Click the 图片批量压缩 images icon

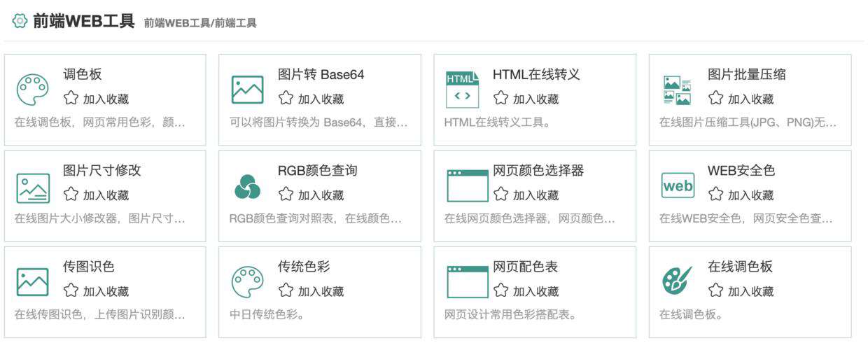pos(677,90)
